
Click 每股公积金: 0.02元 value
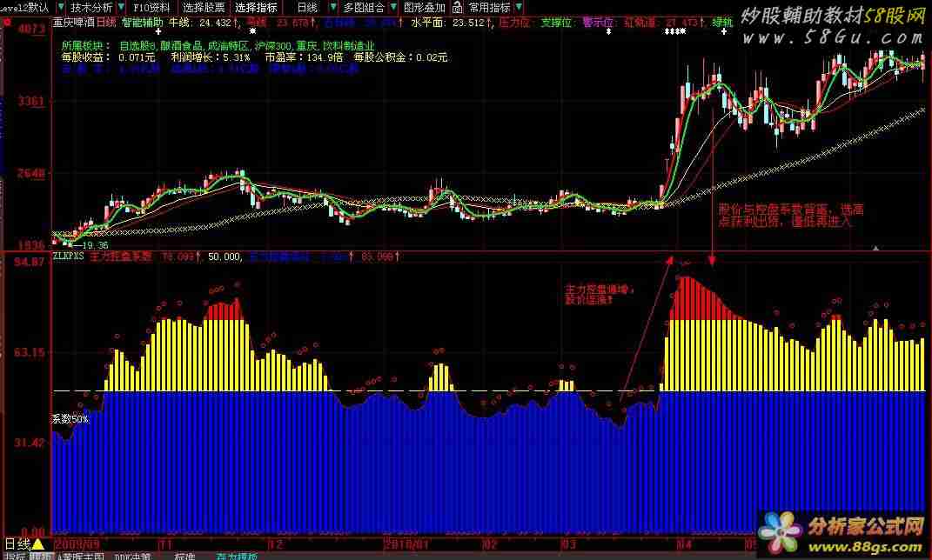click(400, 57)
